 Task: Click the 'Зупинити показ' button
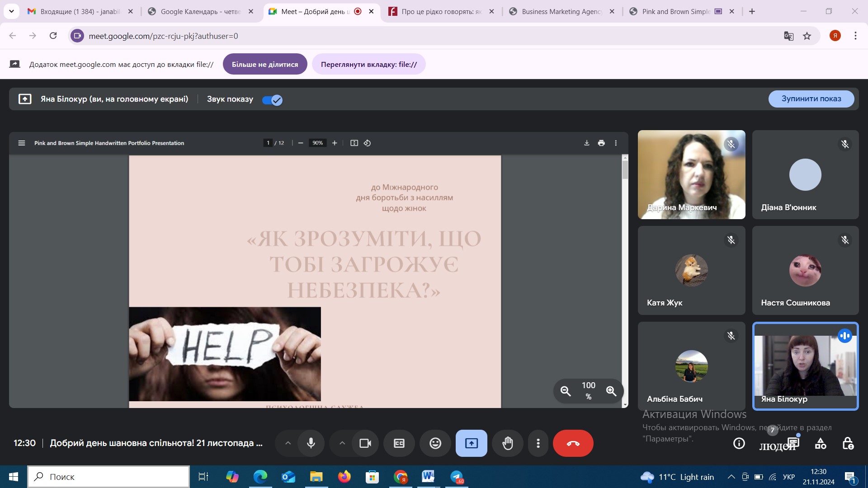click(811, 99)
